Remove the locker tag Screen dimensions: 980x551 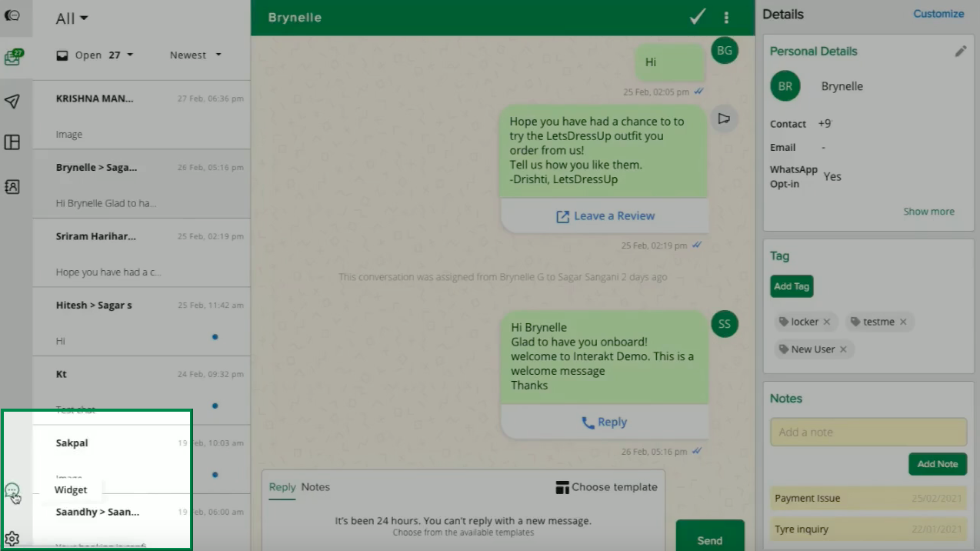[827, 322]
